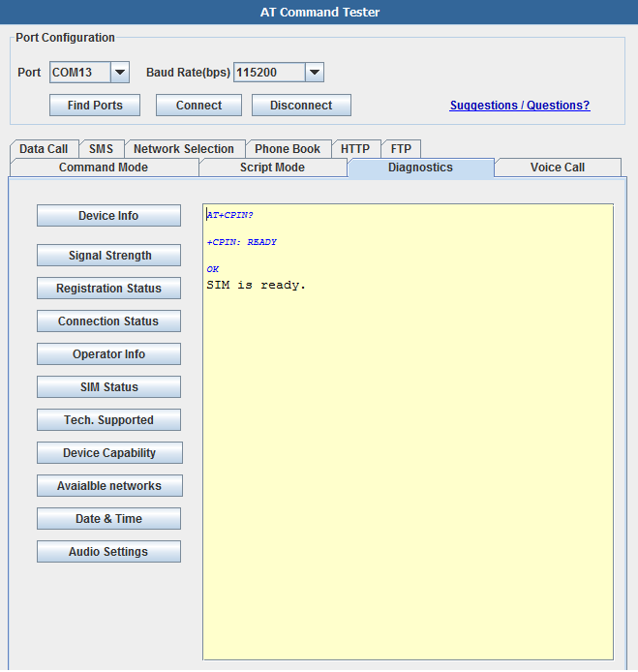The image size is (638, 672).
Task: Click the Operator Info button
Action: [x=108, y=354]
